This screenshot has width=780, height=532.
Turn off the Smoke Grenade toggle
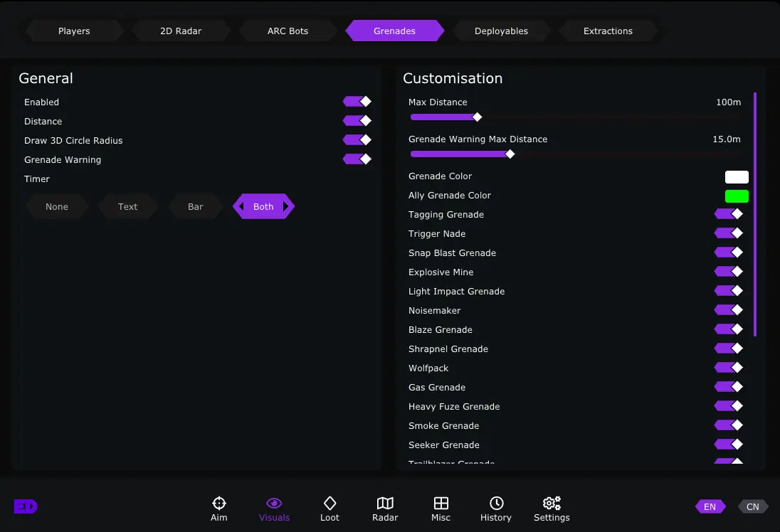729,425
